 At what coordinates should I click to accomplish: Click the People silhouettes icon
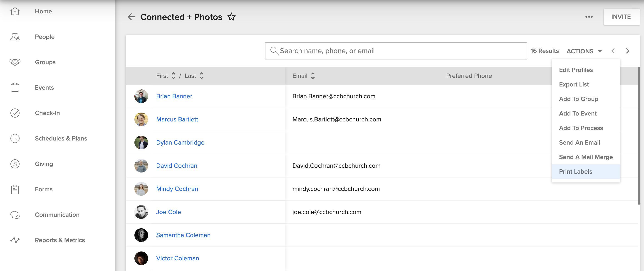pos(15,37)
